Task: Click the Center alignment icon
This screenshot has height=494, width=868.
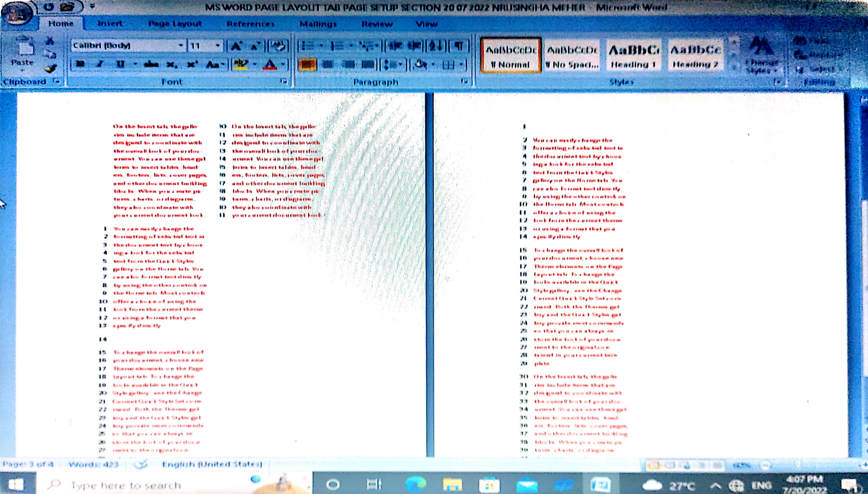Action: [x=328, y=64]
